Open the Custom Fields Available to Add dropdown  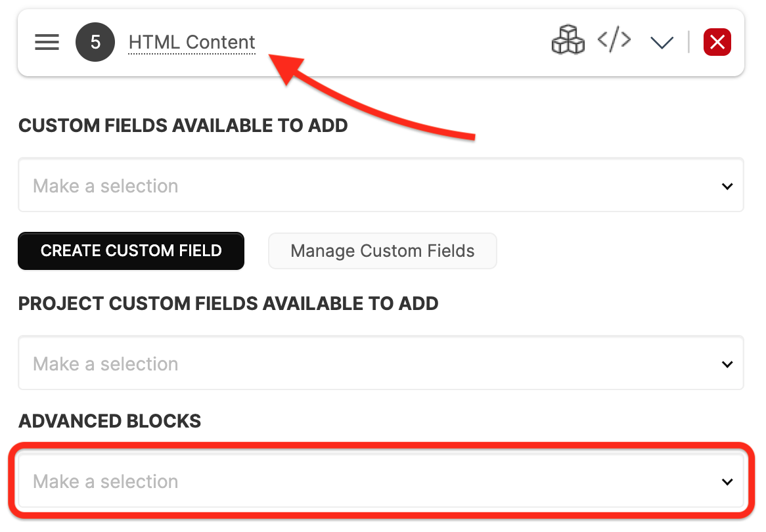click(381, 185)
